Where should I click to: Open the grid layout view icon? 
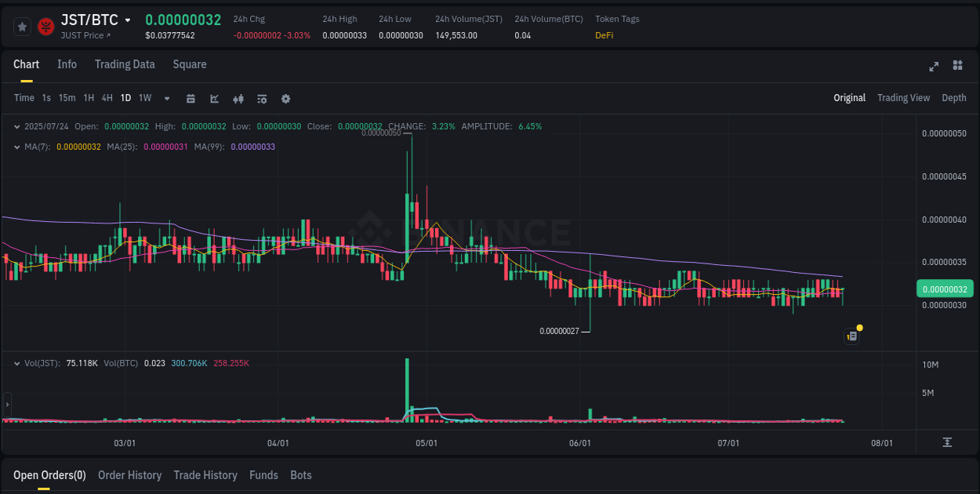[x=957, y=67]
